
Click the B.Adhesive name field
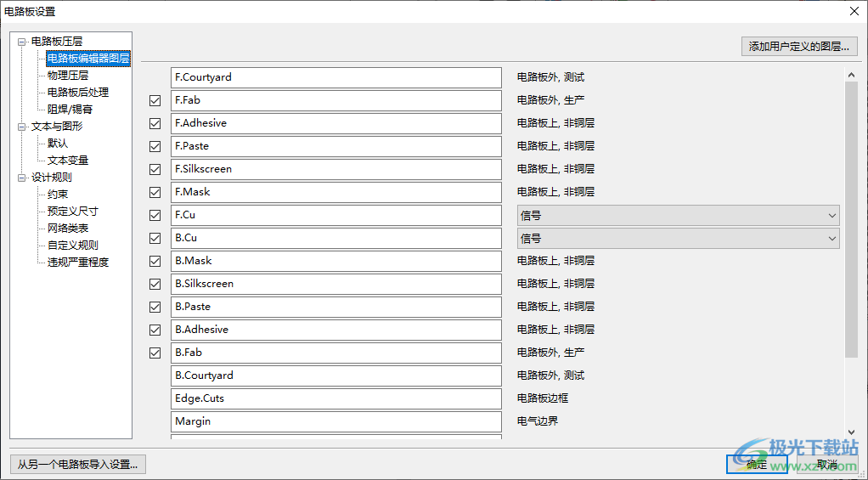[336, 330]
